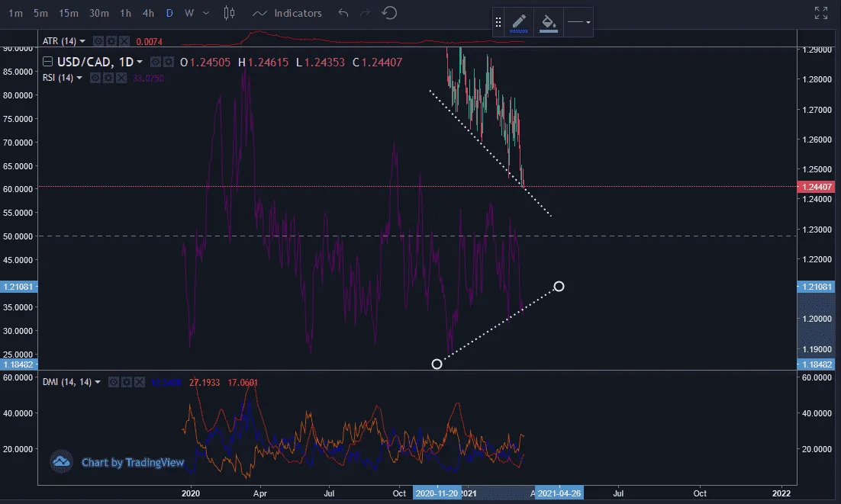
Task: Switch to the 30m timeframe
Action: pyautogui.click(x=98, y=13)
